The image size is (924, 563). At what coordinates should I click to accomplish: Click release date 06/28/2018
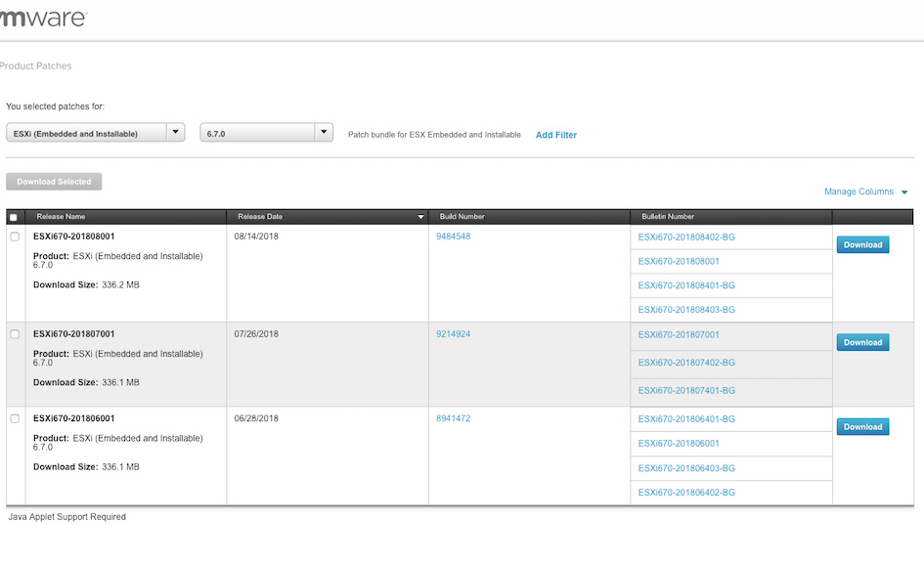point(256,418)
